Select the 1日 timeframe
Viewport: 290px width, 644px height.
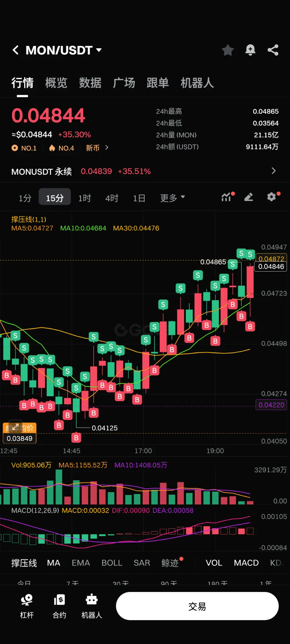pyautogui.click(x=139, y=198)
